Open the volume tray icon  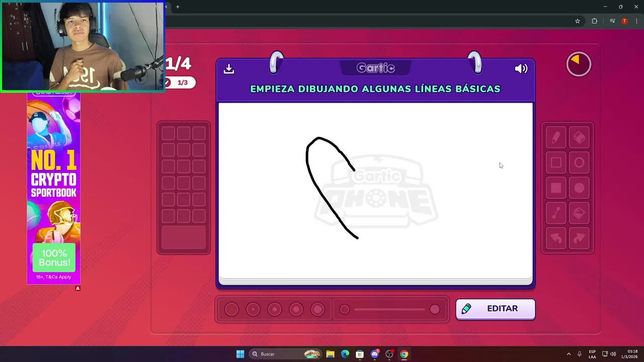[x=613, y=354]
